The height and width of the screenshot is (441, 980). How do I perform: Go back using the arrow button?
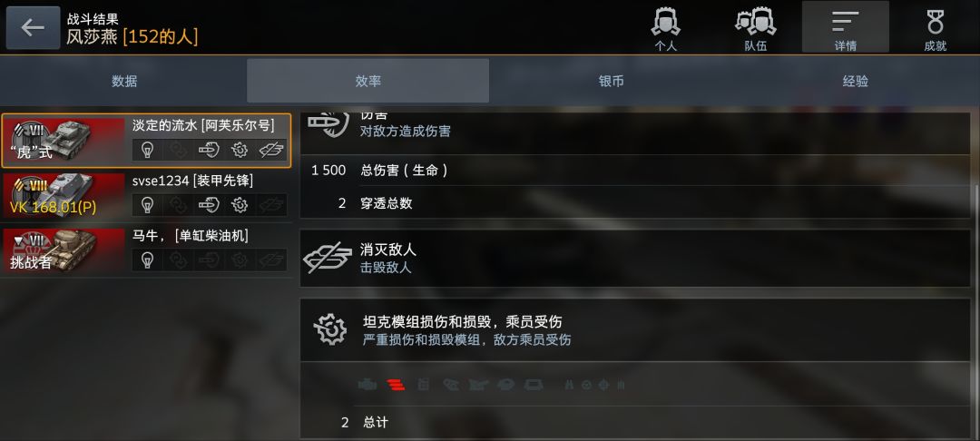(34, 27)
